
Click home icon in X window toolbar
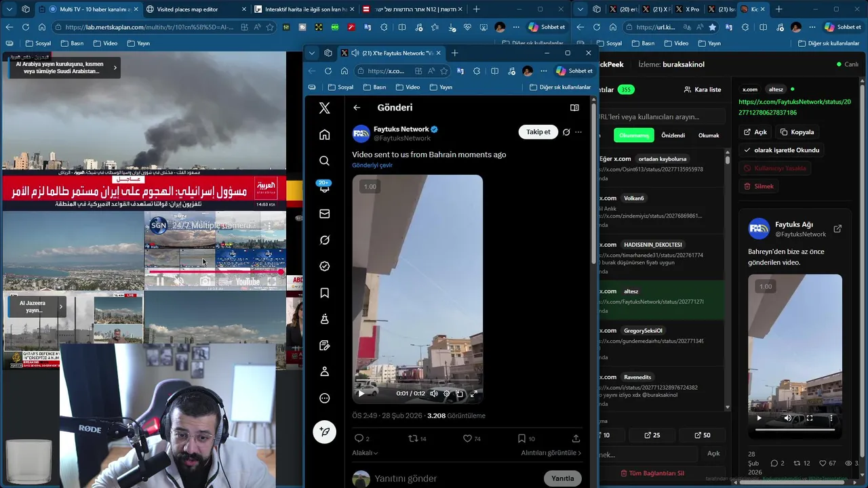point(344,71)
